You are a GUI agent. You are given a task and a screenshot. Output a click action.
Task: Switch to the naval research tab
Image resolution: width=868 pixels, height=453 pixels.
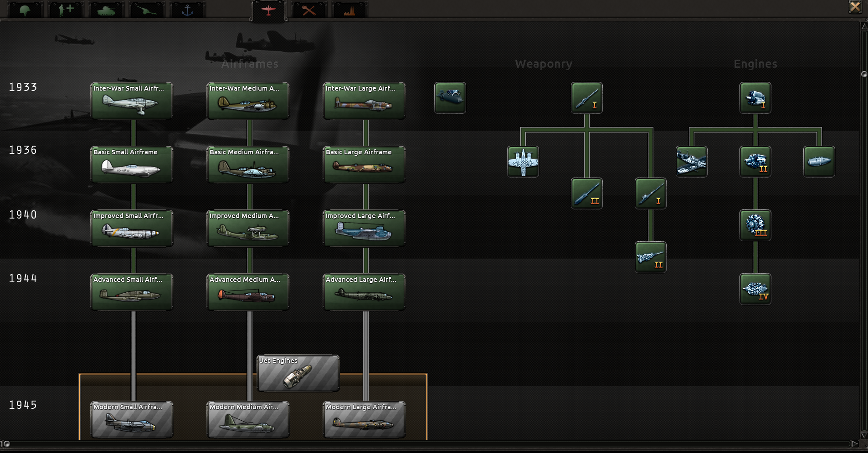click(187, 9)
